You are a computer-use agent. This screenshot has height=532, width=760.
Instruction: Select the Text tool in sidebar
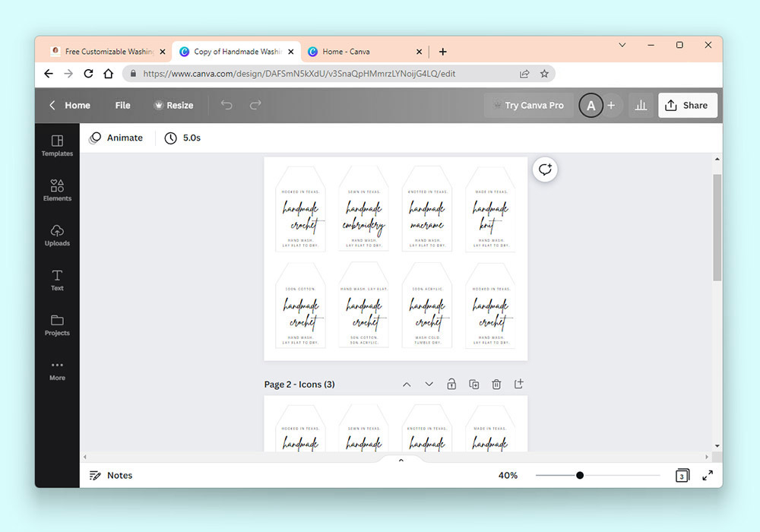pos(57,280)
